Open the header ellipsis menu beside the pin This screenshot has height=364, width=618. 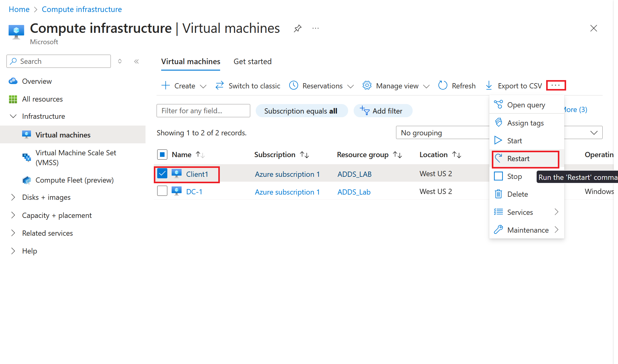pos(316,29)
